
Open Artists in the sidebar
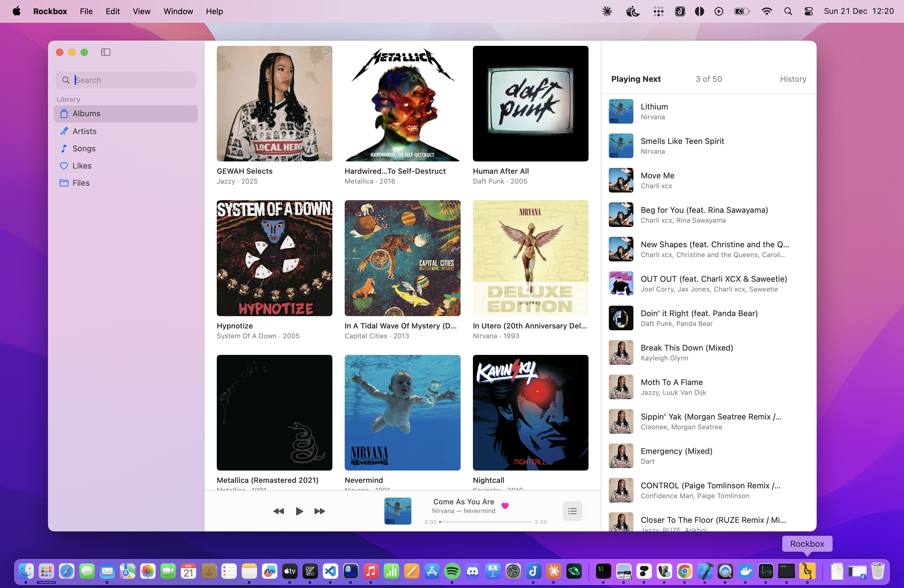[x=84, y=131]
